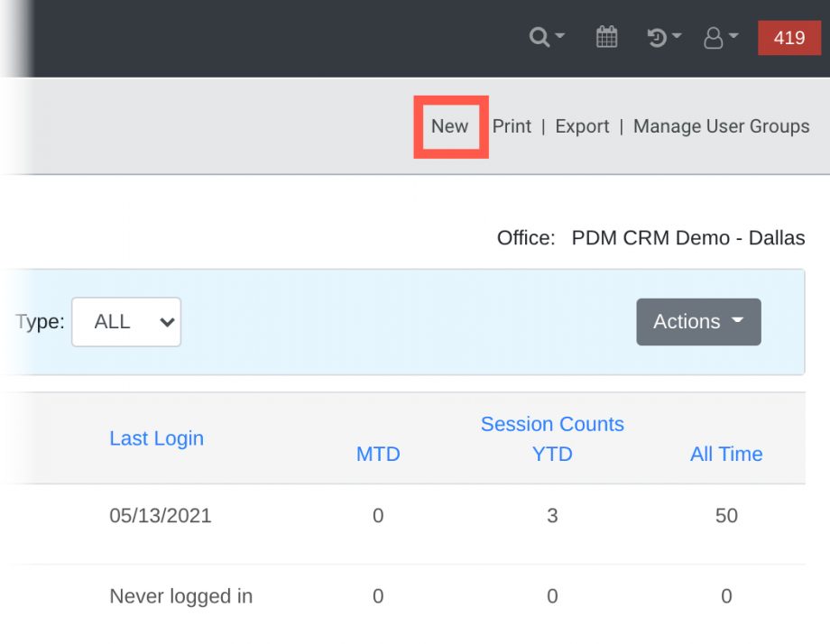Viewport: 830px width, 644px height.
Task: Select the PDM CRM Demo - Dallas office text
Action: 688,238
